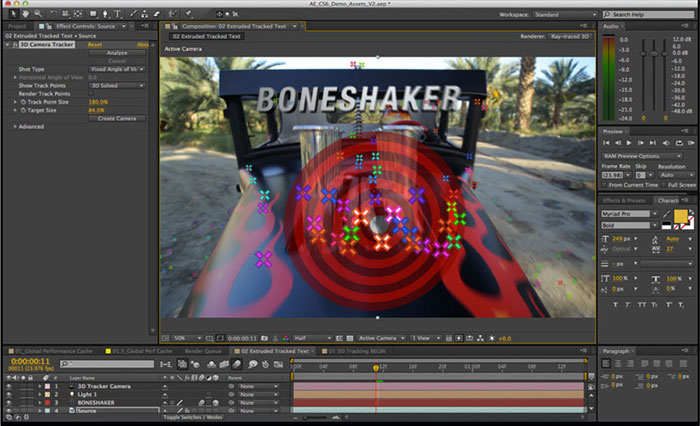This screenshot has height=426, width=700.
Task: Select the Hand tool
Action: [x=25, y=14]
